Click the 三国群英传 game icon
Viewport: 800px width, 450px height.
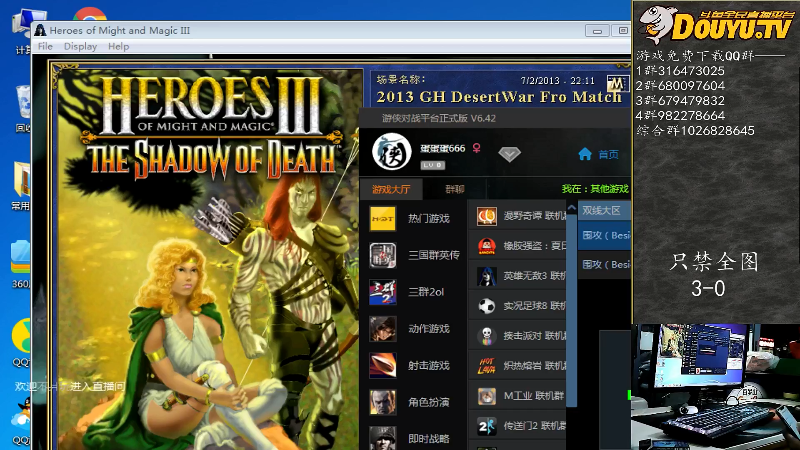click(x=383, y=255)
